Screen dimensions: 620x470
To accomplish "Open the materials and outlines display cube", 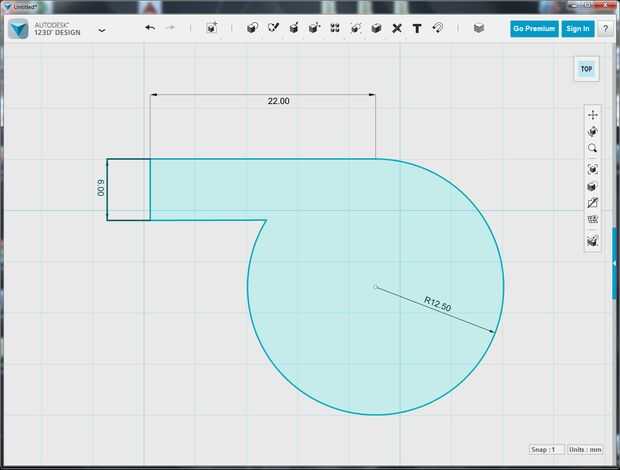I will [x=592, y=186].
